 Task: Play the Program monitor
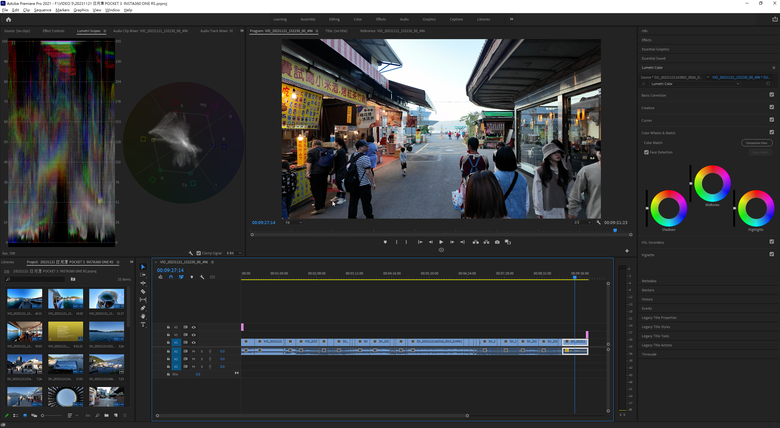pyautogui.click(x=441, y=242)
